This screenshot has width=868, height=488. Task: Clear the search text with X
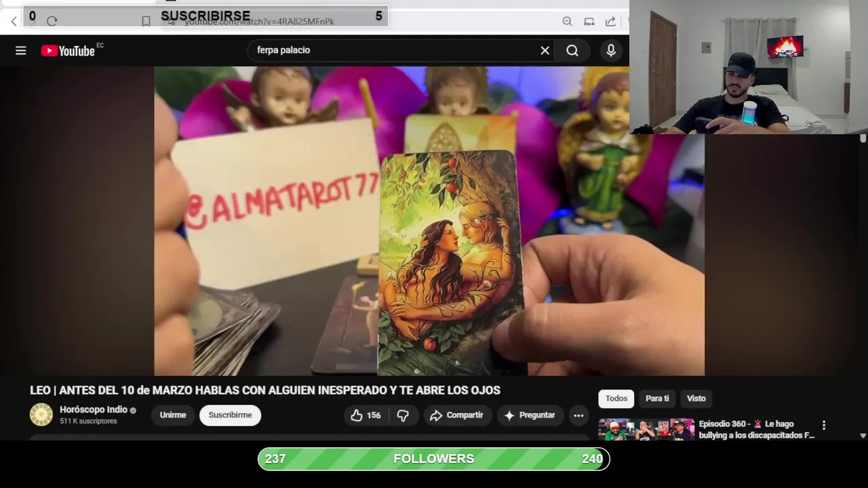[x=545, y=50]
